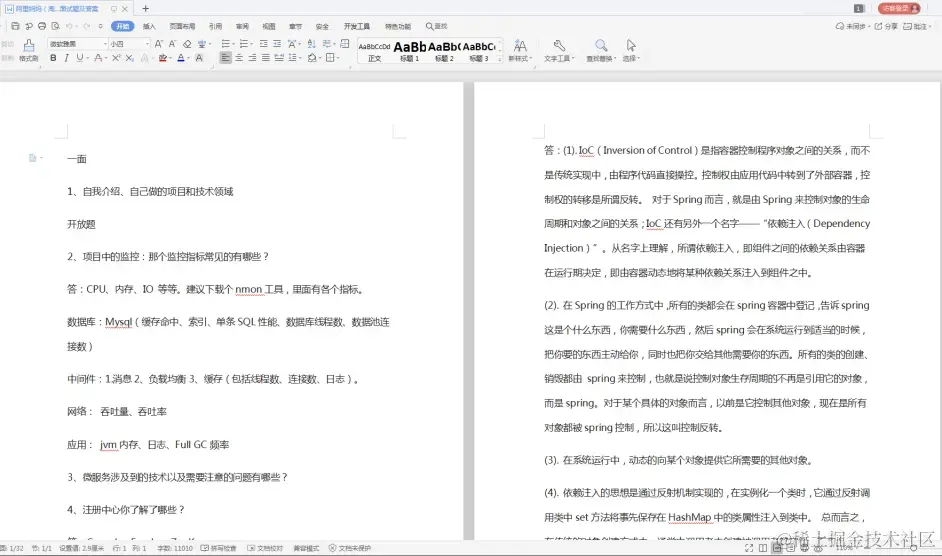Screen dimensions: 942x556
Task: Click the 访客登录 login button
Action: pos(899,8)
